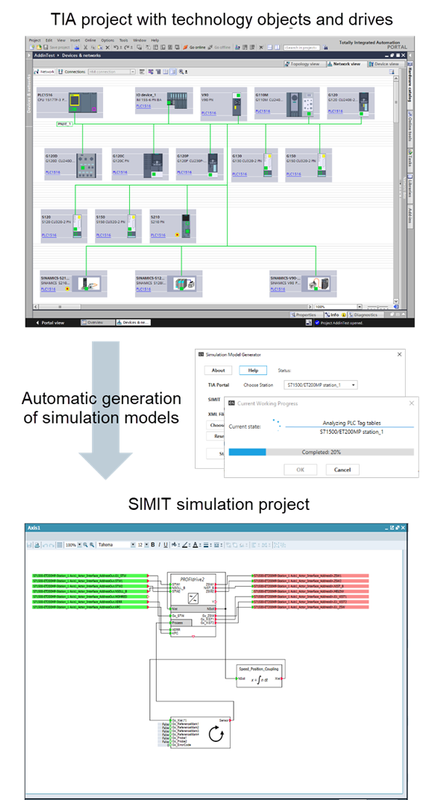Select the G110M drive icon
This screenshot has width=444, height=800.
[301, 104]
